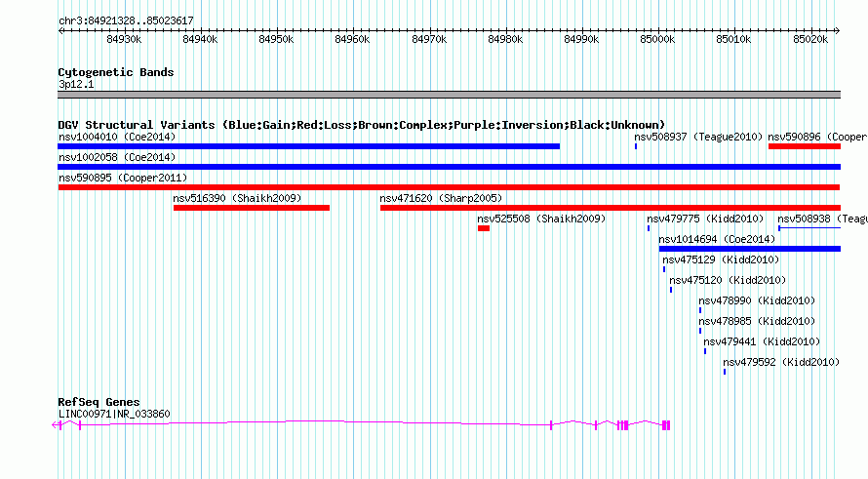868x479 pixels.
Task: Open the nsv479592 (Kidd2010) label
Action: click(781, 362)
